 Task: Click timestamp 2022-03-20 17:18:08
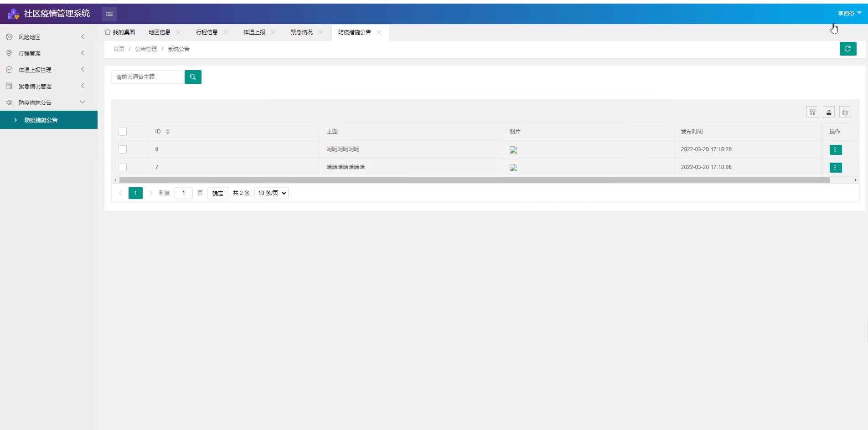706,167
